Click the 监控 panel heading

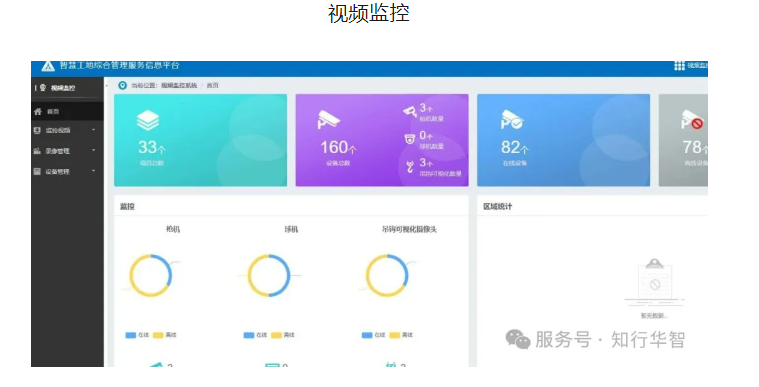[127, 206]
